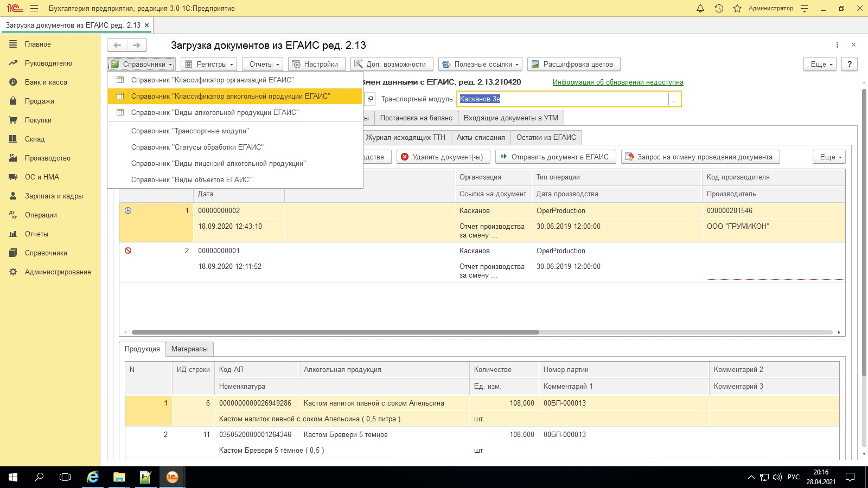Open Windows Start menu
The image size is (868, 488).
tap(13, 477)
